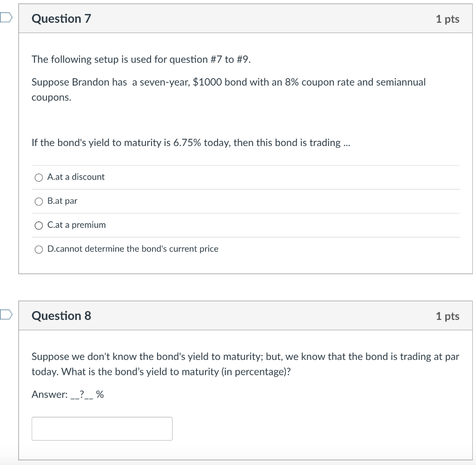Viewport: 476px width, 465px height.
Task: Click the Question 7 header title
Action: (61, 19)
